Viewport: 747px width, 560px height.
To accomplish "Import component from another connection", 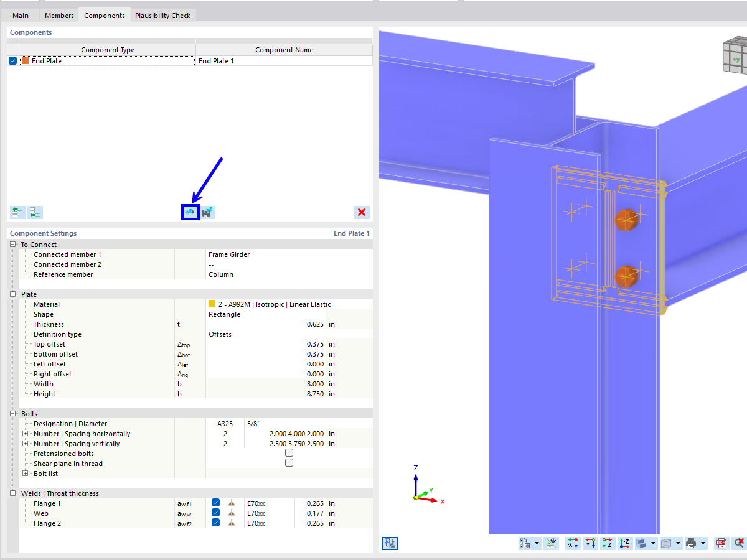I will pos(190,212).
